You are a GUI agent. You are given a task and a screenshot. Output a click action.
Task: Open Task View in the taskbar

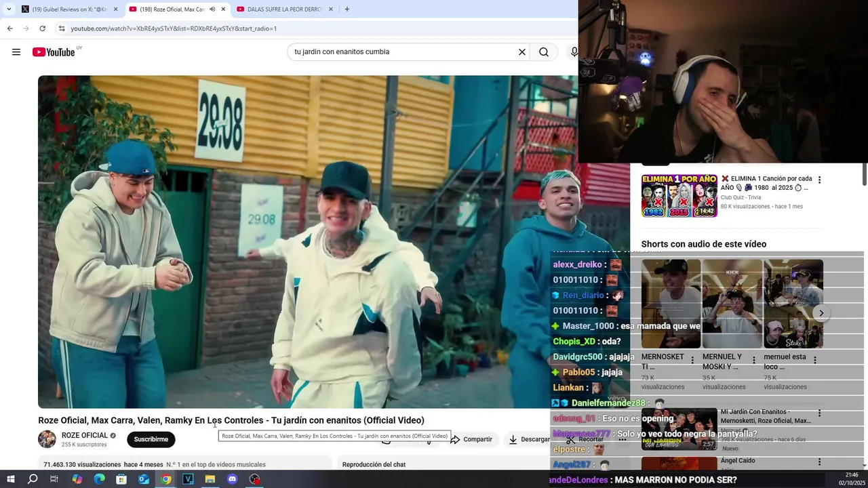click(54, 479)
